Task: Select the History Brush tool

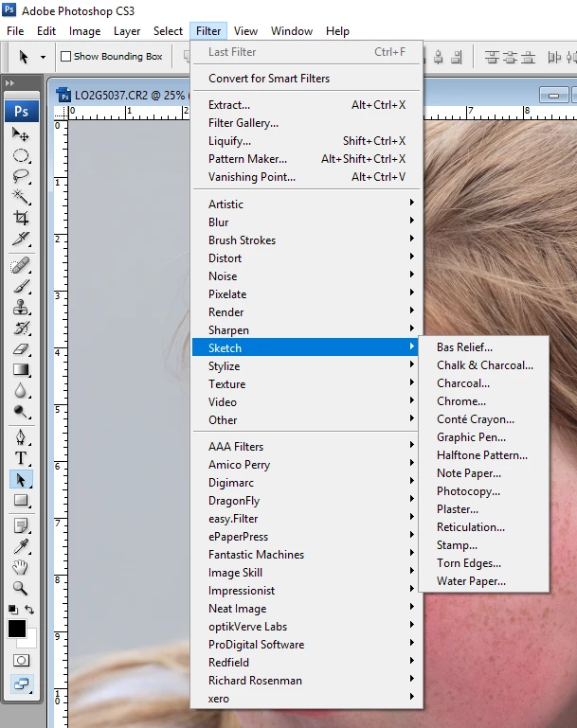Action: (x=21, y=328)
